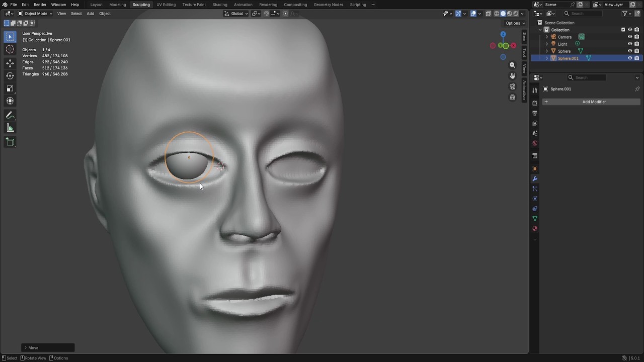
Task: Open the Output properties tab icon
Action: coord(535,113)
